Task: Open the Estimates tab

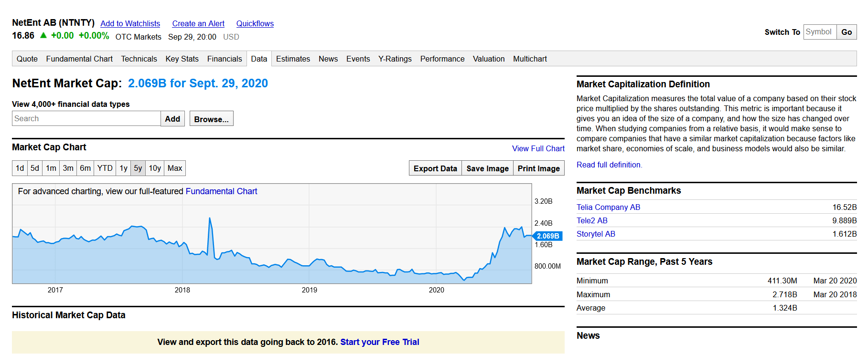Action: (293, 59)
